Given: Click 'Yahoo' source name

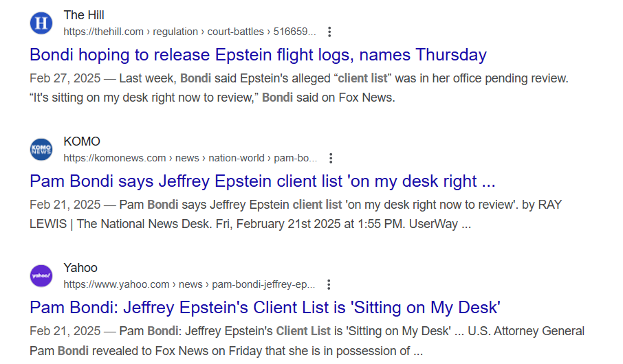Looking at the screenshot, I should 80,268.
